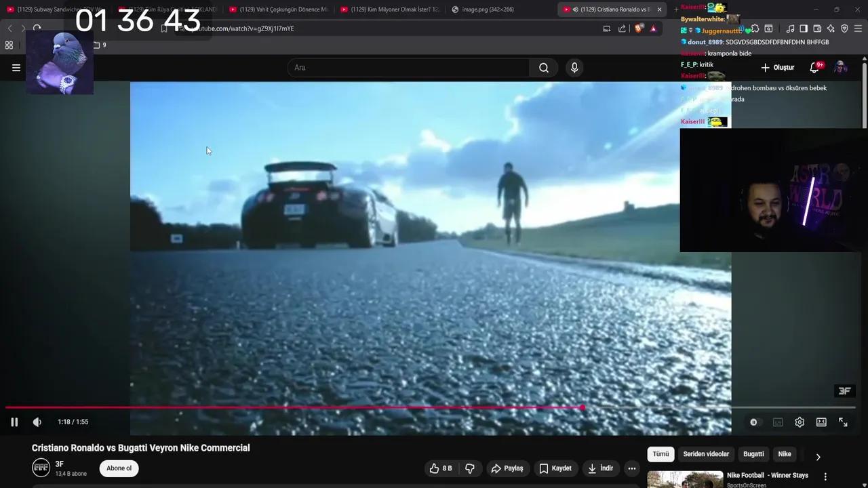Click the magnifier search button

[544, 68]
